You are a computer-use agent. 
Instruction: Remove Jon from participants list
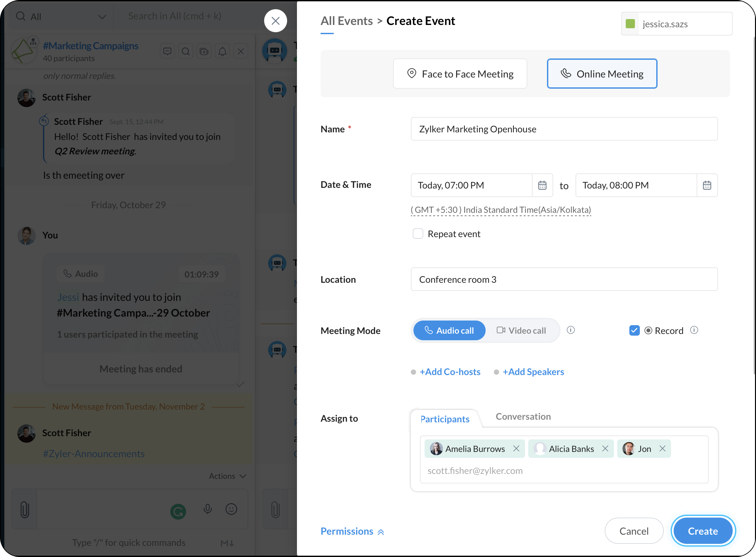click(662, 448)
